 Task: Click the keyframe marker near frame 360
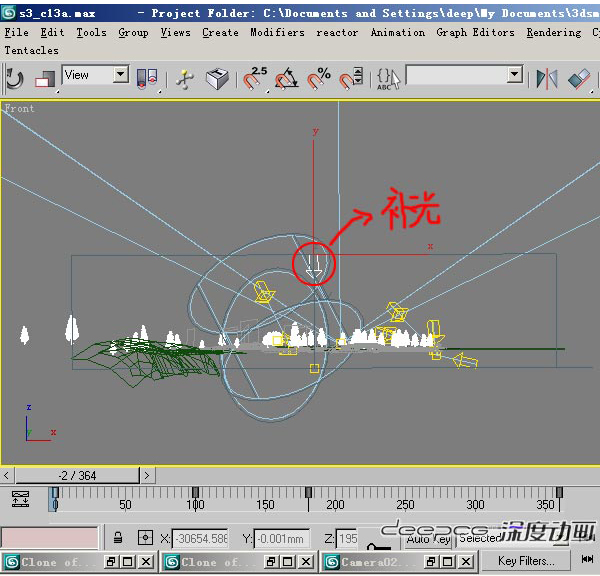(x=559, y=493)
